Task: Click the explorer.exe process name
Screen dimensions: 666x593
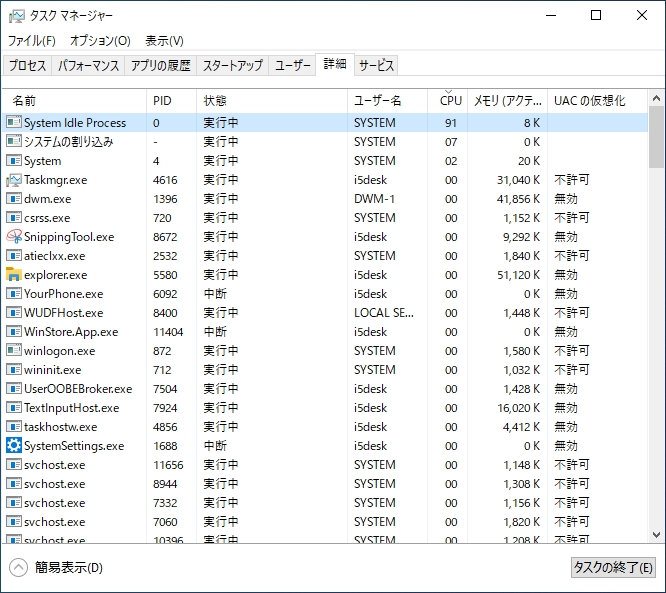Action: coord(56,275)
